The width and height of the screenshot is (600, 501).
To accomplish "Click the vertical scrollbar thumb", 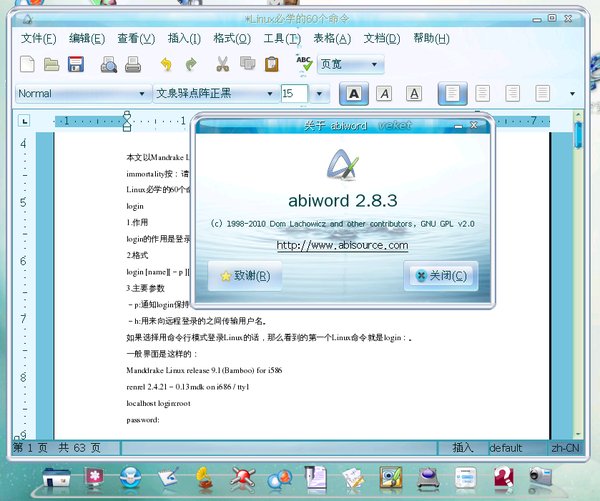I will (578, 135).
